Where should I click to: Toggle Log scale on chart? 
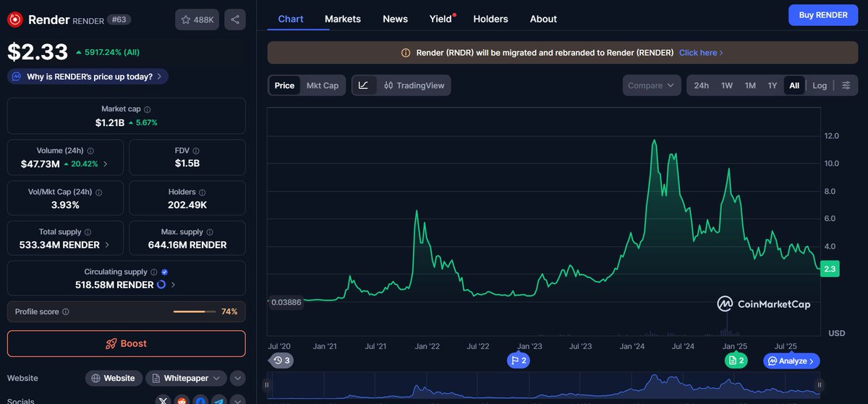coord(820,85)
